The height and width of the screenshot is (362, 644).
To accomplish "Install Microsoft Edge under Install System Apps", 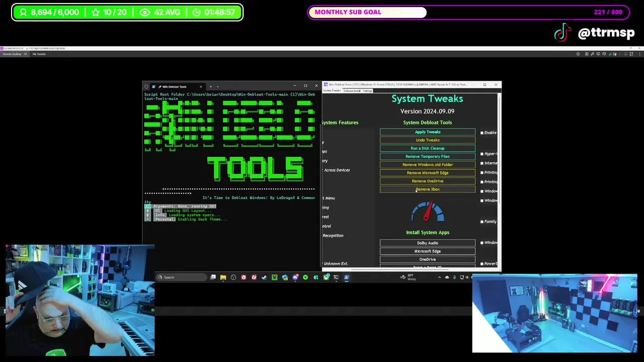I will (428, 251).
